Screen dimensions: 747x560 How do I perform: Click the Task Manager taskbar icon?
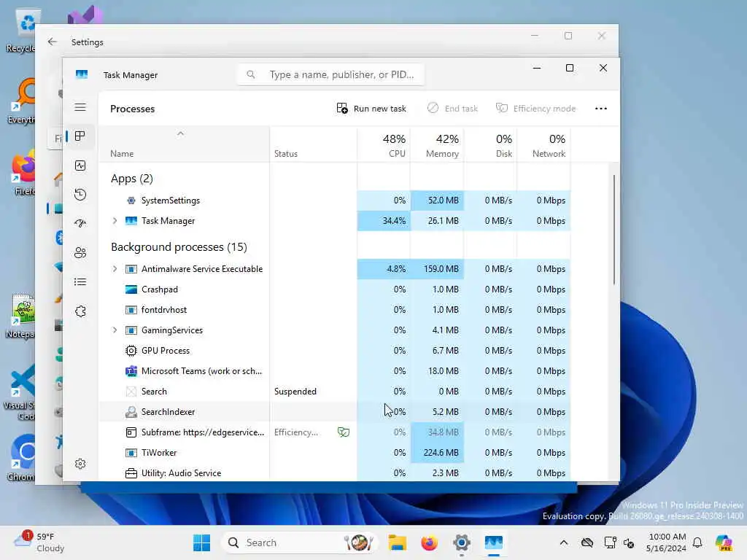pyautogui.click(x=494, y=542)
